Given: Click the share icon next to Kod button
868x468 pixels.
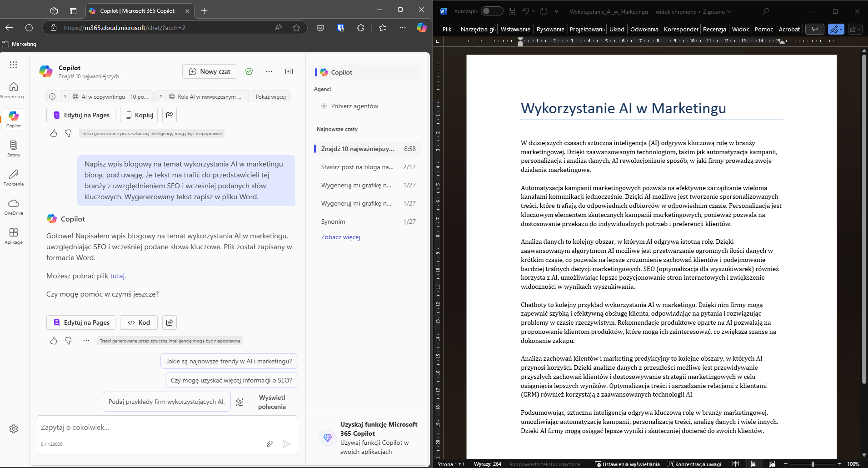Looking at the screenshot, I should (x=170, y=322).
